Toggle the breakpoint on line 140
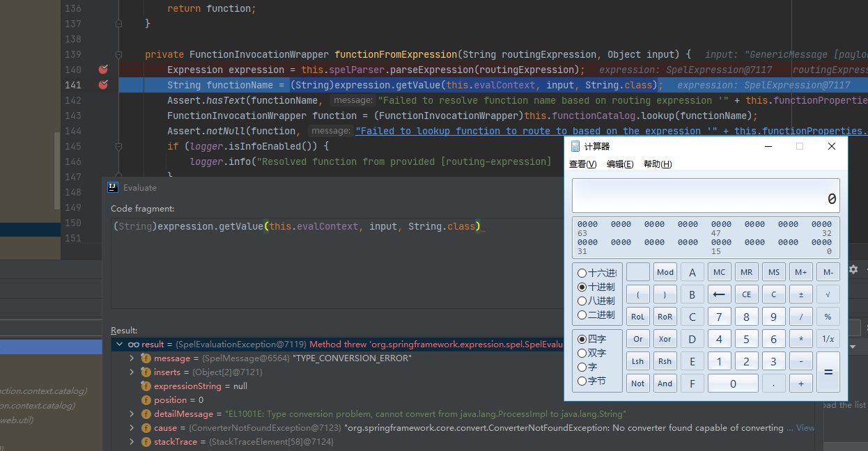Viewport: 868px width, 451px height. [103, 70]
